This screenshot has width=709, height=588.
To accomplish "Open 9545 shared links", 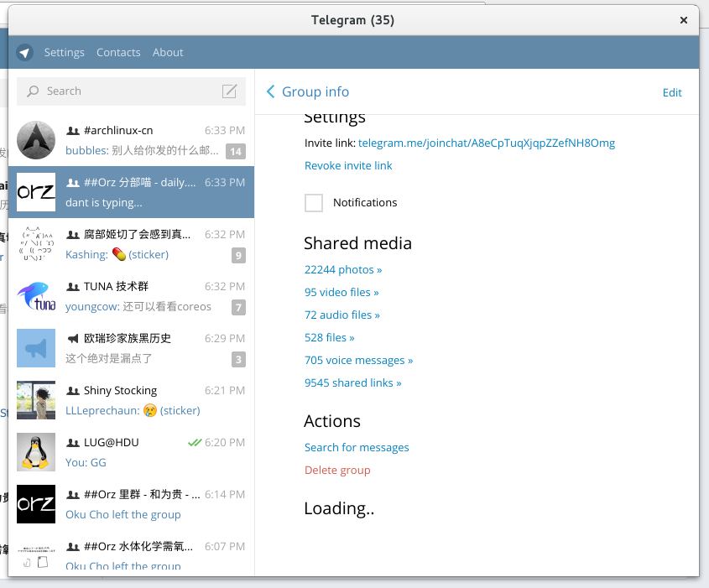I will point(353,382).
